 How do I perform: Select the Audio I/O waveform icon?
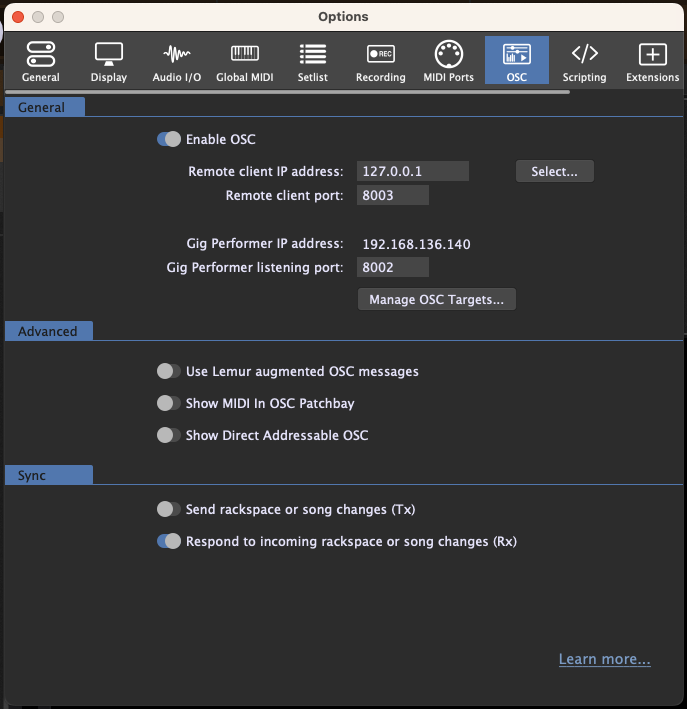176,55
